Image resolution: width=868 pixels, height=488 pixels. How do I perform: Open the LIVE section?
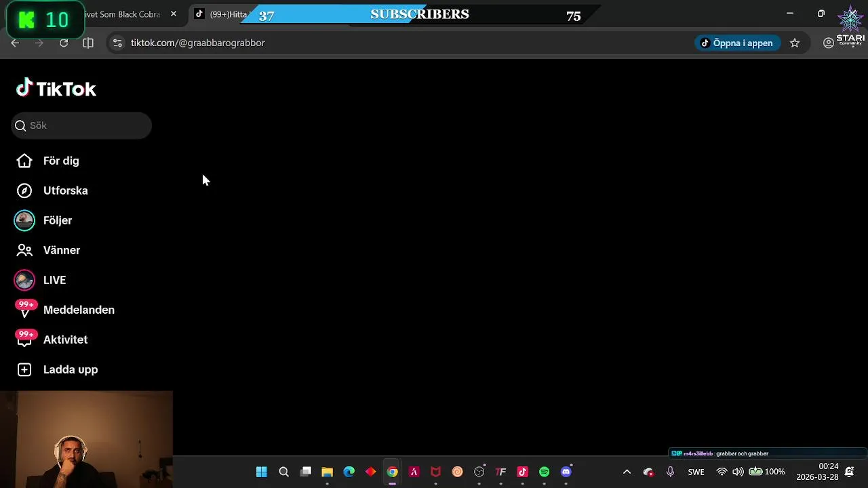point(54,280)
